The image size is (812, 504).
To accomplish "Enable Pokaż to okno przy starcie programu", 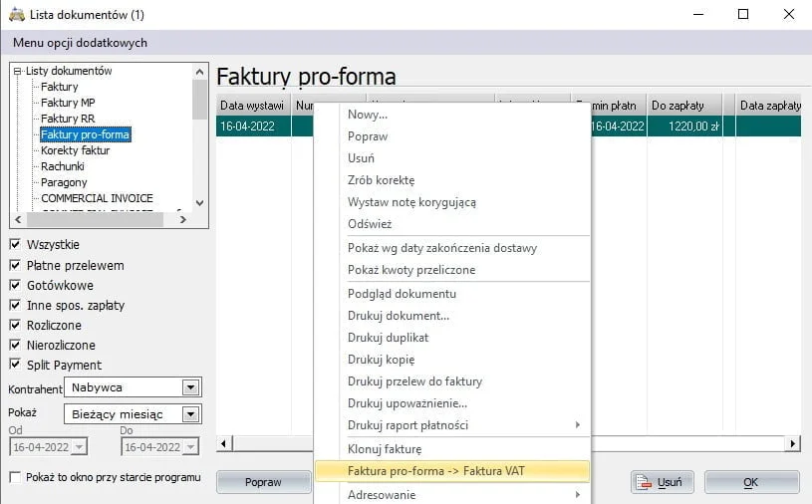I will pyautogui.click(x=15, y=477).
